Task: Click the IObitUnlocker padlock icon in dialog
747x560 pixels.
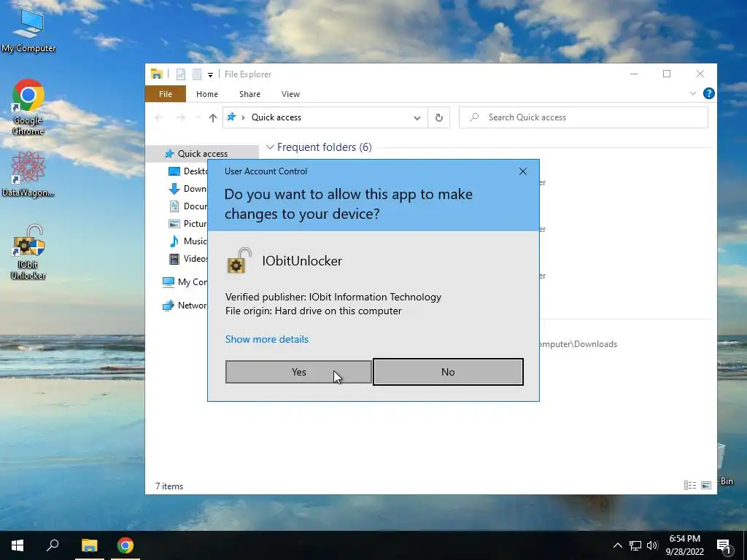Action: [239, 260]
